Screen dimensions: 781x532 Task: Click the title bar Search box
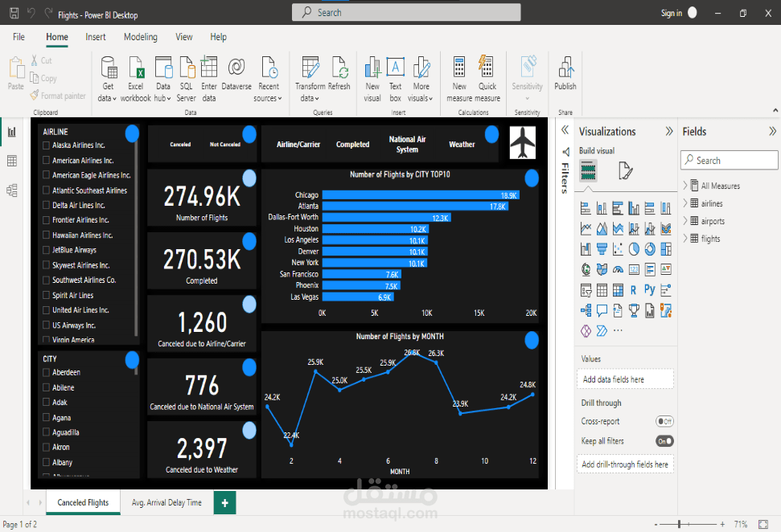[x=406, y=12]
